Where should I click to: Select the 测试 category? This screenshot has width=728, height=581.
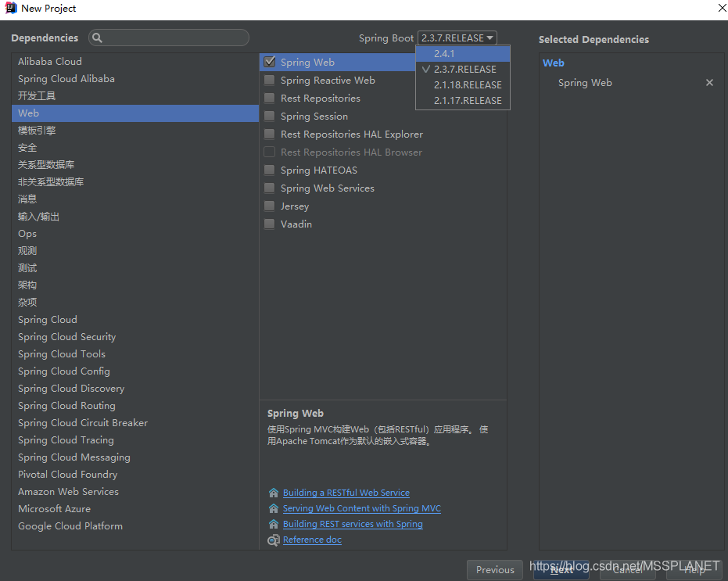coord(135,268)
